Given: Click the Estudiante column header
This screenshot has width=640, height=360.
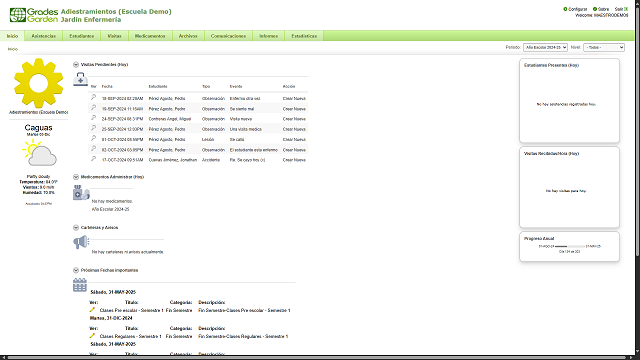Looking at the screenshot, I should click(158, 87).
